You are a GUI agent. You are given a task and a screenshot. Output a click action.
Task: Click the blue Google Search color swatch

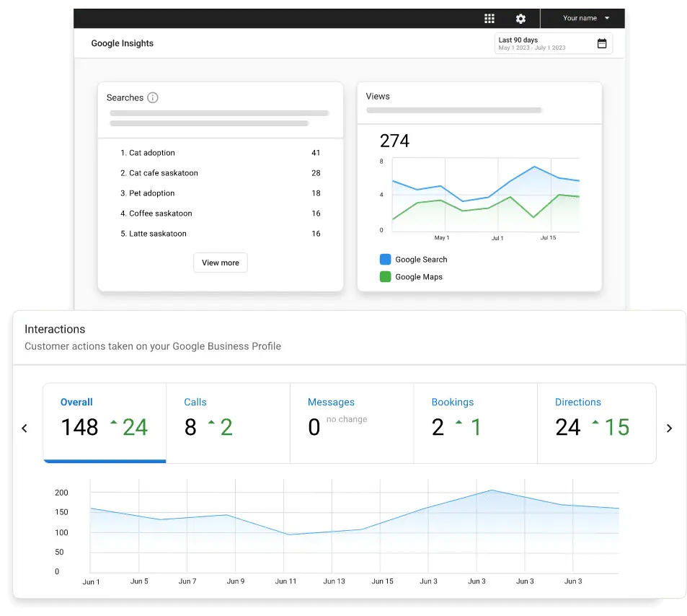(385, 259)
